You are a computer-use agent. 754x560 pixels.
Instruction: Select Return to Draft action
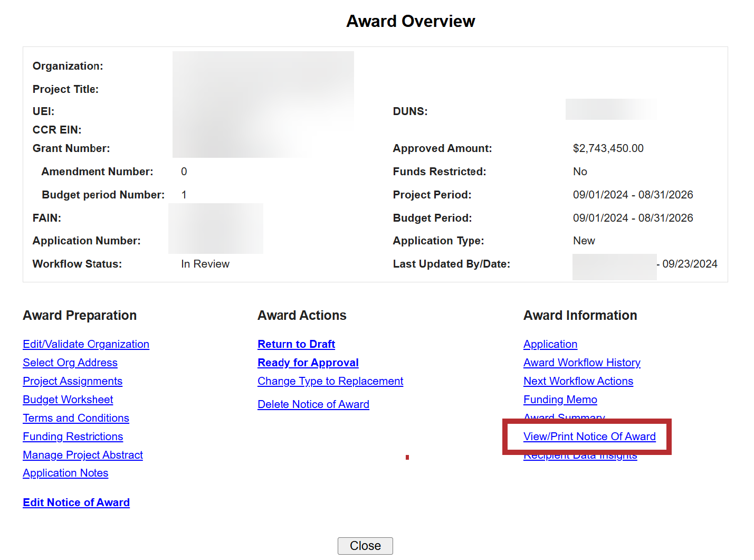coord(296,344)
